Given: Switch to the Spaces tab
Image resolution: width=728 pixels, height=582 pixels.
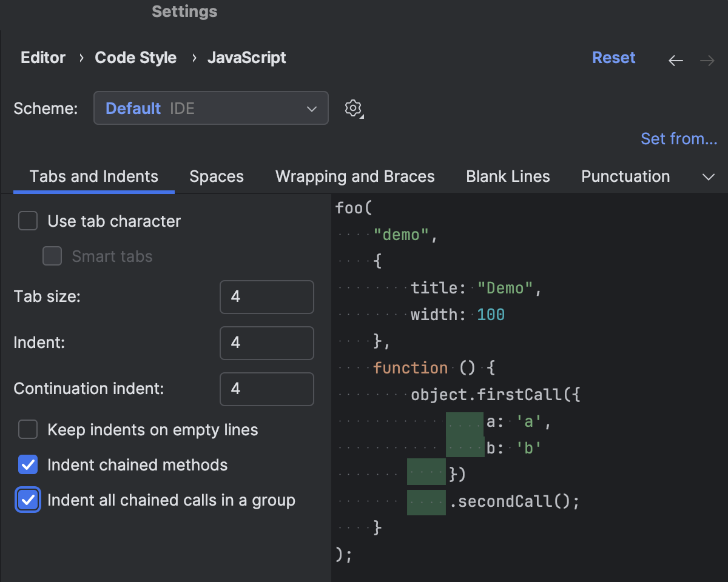Looking at the screenshot, I should pos(217,176).
